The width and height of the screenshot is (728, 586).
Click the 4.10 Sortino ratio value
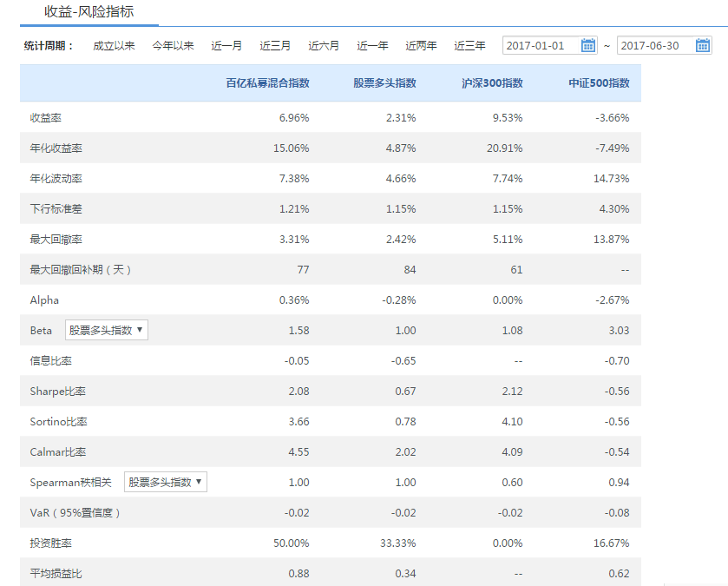pos(512,422)
